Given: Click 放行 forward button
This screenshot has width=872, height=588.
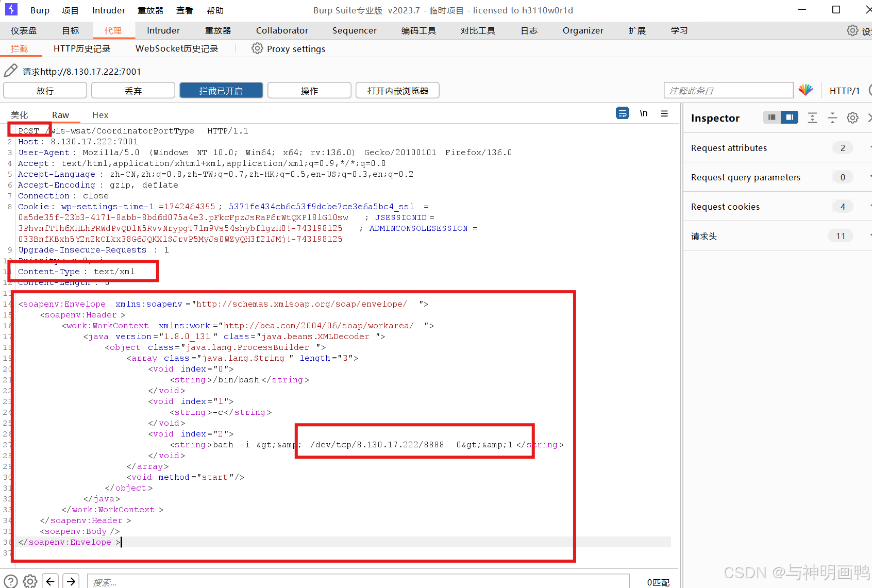Looking at the screenshot, I should (45, 90).
